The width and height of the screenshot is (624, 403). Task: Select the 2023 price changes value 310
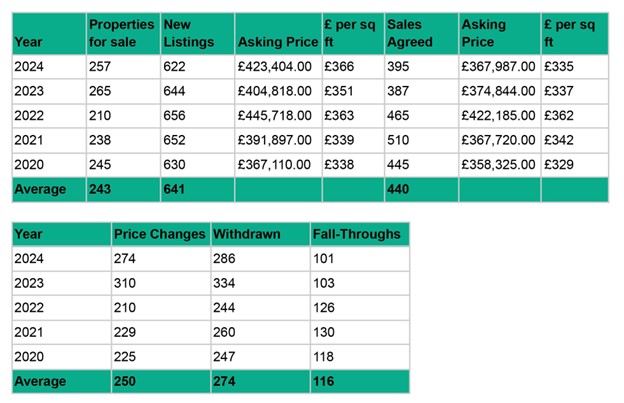coord(127,284)
